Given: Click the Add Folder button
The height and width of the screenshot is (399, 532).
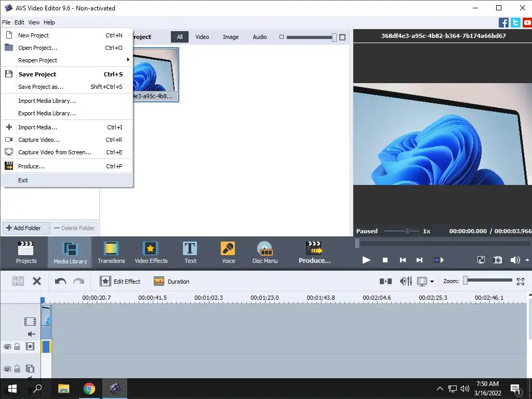Looking at the screenshot, I should (x=26, y=228).
